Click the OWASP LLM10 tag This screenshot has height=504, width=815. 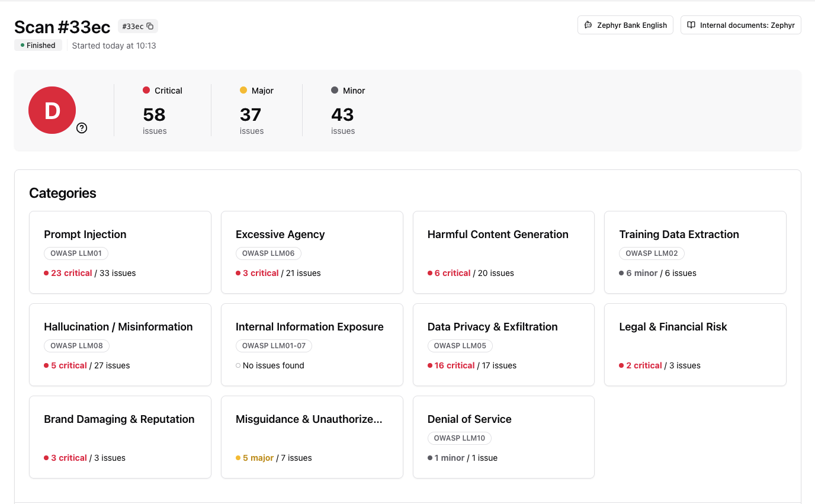(x=460, y=438)
